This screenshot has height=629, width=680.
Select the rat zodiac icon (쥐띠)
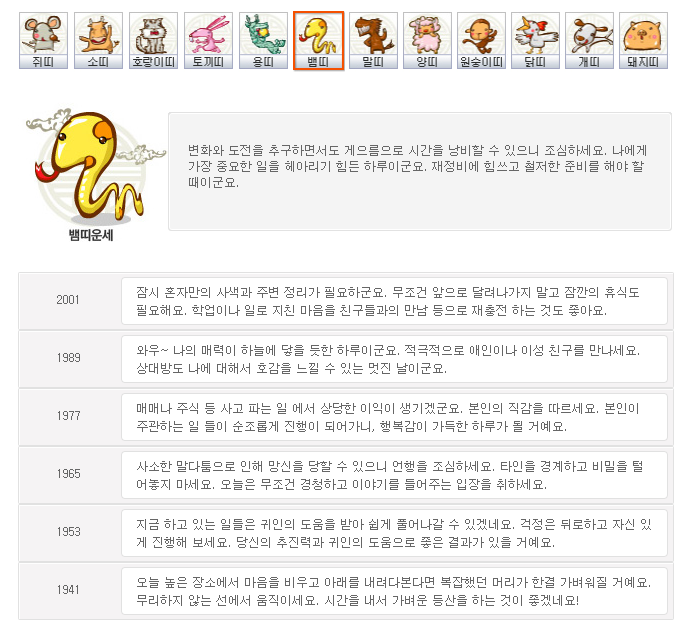pyautogui.click(x=43, y=40)
